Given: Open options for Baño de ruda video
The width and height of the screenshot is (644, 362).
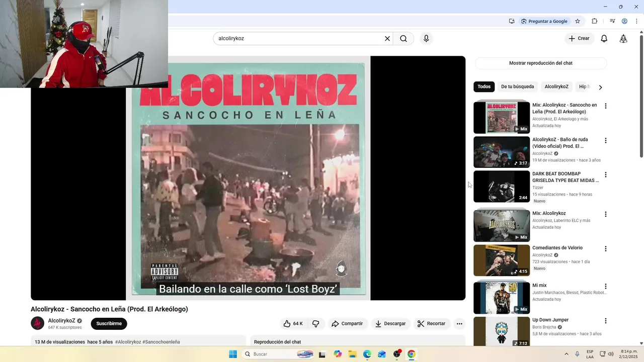Looking at the screenshot, I should (606, 141).
